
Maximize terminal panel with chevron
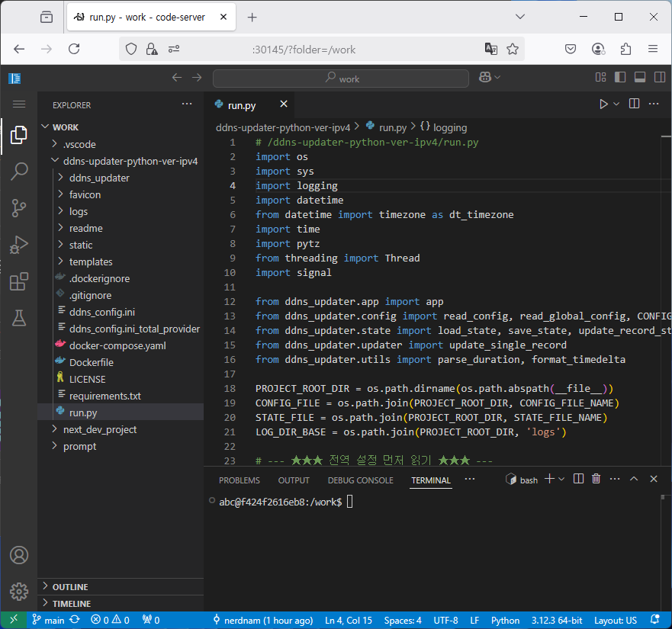(634, 480)
